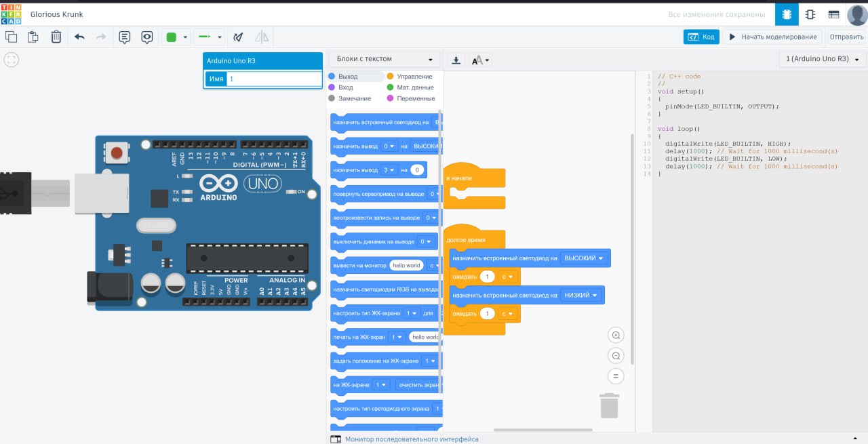This screenshot has height=444, width=868.
Task: Click the zoom in magnifier icon
Action: point(616,336)
